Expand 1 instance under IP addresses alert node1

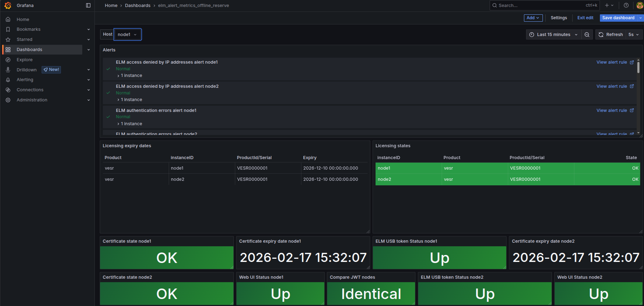click(130, 76)
